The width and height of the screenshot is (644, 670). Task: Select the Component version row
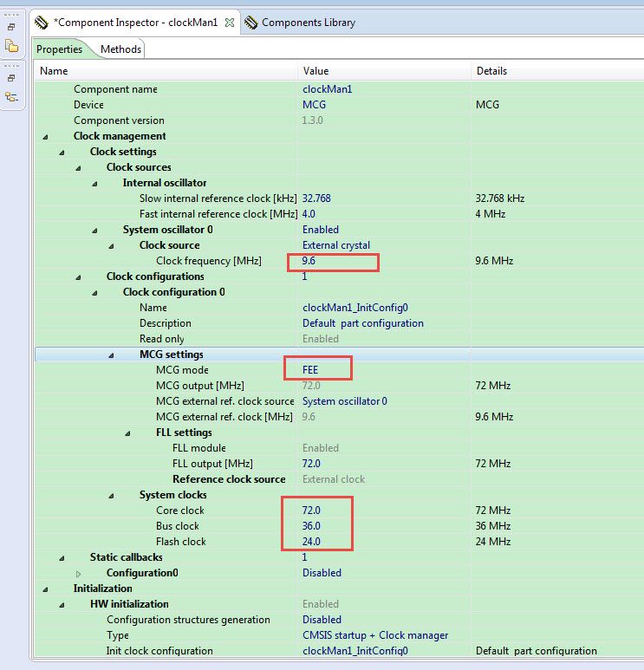(339, 120)
